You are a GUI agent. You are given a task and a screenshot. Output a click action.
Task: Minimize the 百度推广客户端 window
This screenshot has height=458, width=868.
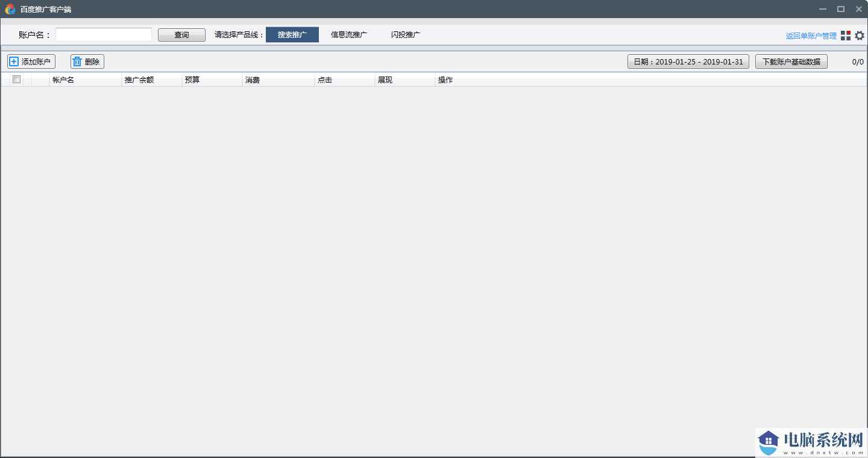[823, 9]
